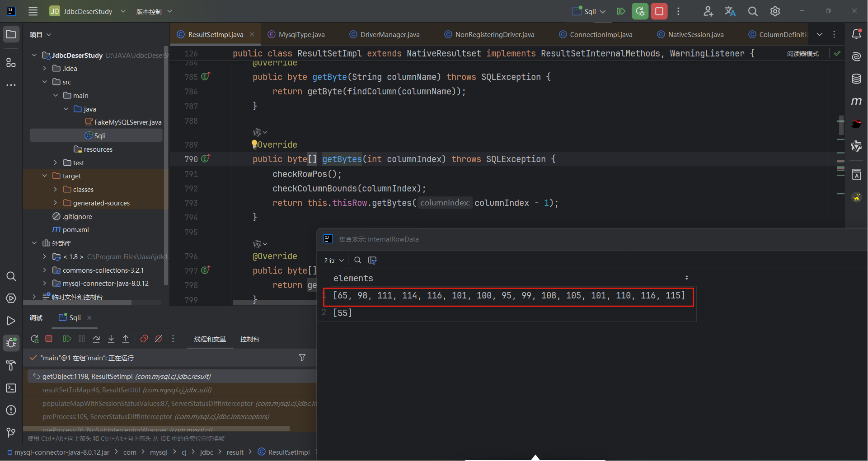Open Code With Me user icon

[x=708, y=11]
